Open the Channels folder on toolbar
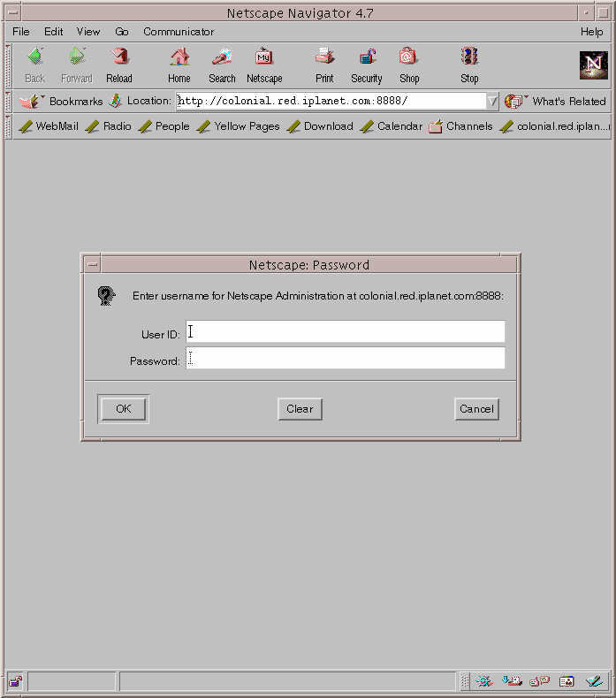This screenshot has height=698, width=616. [x=460, y=126]
